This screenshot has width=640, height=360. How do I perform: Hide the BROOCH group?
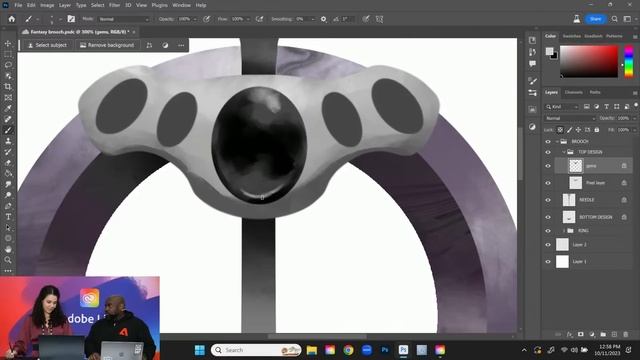point(548,142)
